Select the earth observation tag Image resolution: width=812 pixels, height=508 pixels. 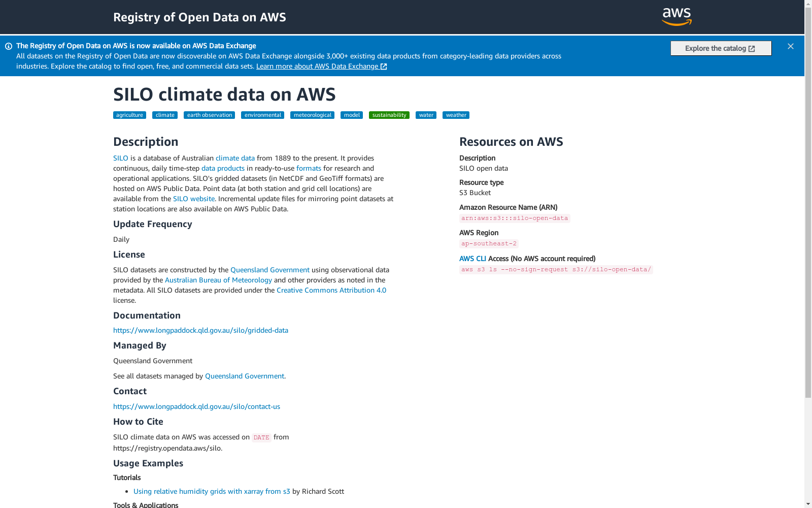pyautogui.click(x=209, y=115)
